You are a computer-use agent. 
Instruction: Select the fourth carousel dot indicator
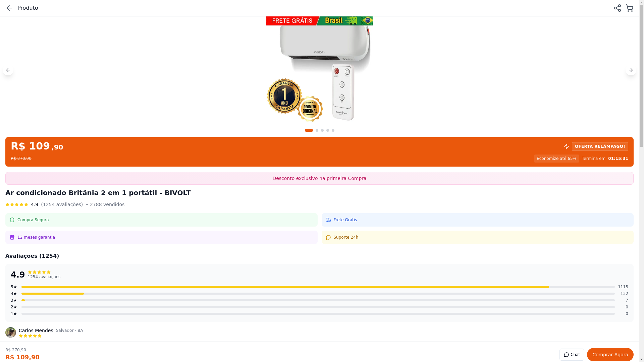(328, 130)
